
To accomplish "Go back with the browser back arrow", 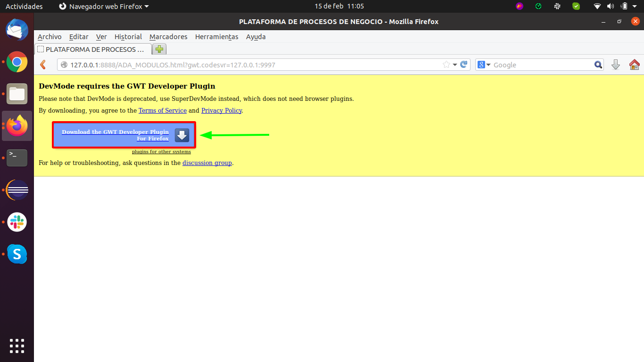I will (x=43, y=65).
